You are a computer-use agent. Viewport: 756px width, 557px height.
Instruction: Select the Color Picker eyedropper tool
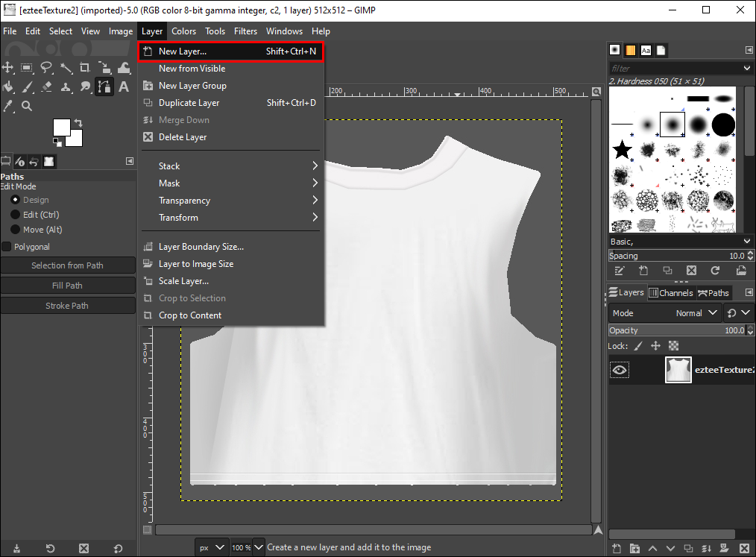click(8, 106)
